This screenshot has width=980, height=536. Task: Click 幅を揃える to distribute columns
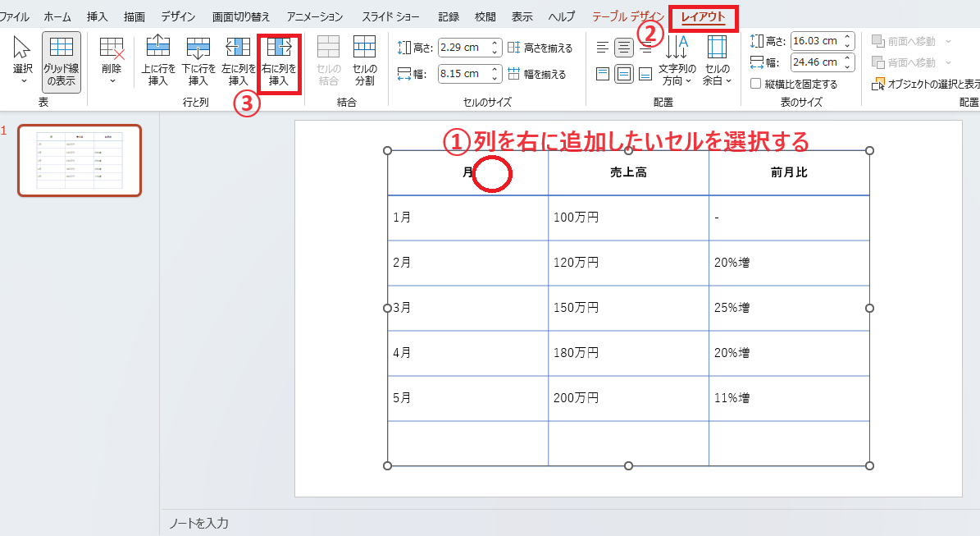[537, 74]
